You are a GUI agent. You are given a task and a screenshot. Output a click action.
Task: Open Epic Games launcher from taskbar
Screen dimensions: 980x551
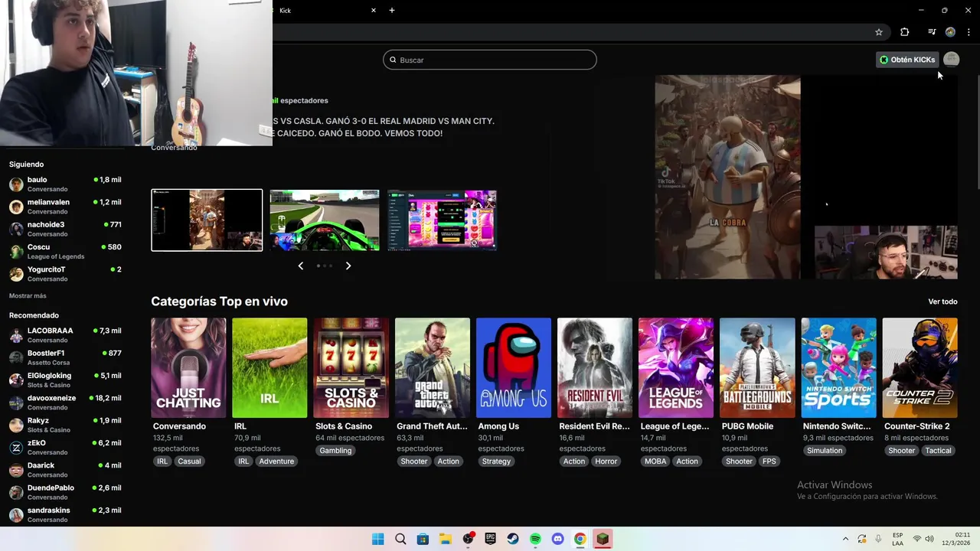pyautogui.click(x=490, y=539)
